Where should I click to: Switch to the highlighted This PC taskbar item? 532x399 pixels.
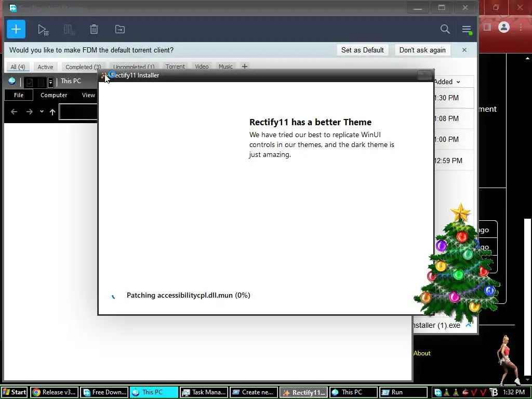(154, 392)
